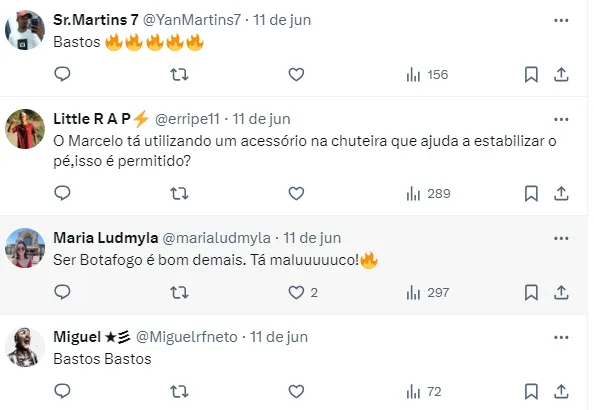This screenshot has height=410, width=594.
Task: Expand more options for Miguel's tweet
Action: pos(561,337)
